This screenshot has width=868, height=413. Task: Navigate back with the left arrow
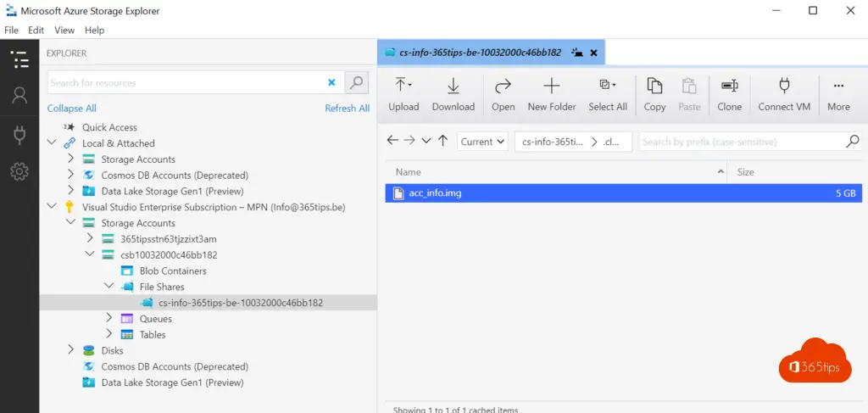[x=392, y=141]
